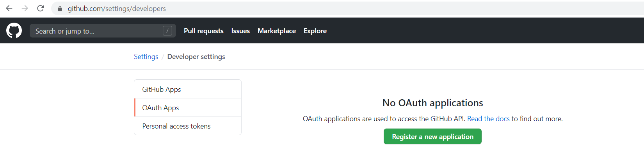Click Register a new application button

coord(432,136)
